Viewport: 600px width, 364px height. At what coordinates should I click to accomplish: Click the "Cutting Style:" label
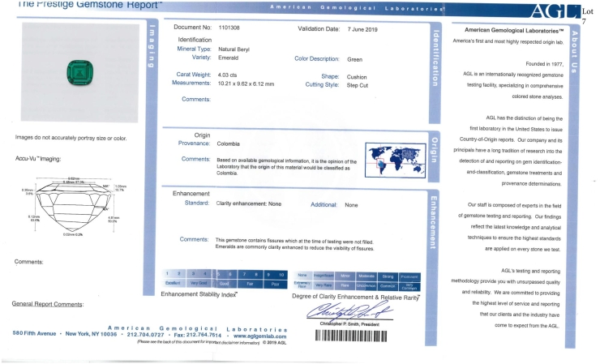(322, 84)
